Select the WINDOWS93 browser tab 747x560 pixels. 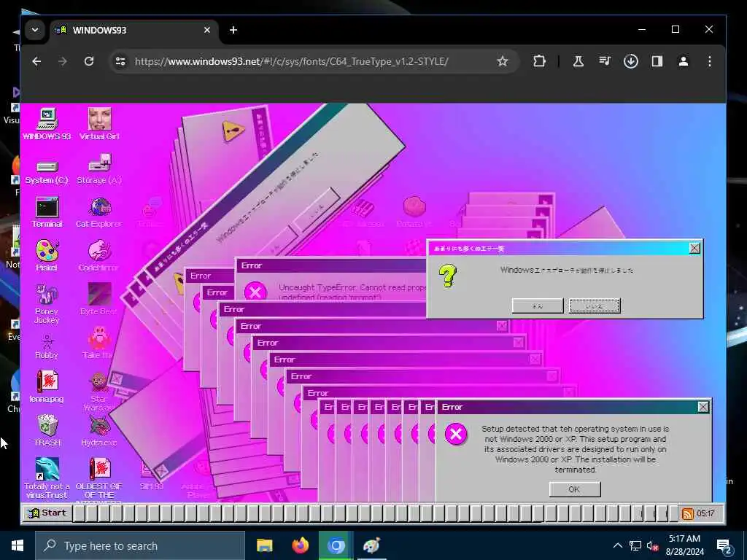(x=133, y=30)
